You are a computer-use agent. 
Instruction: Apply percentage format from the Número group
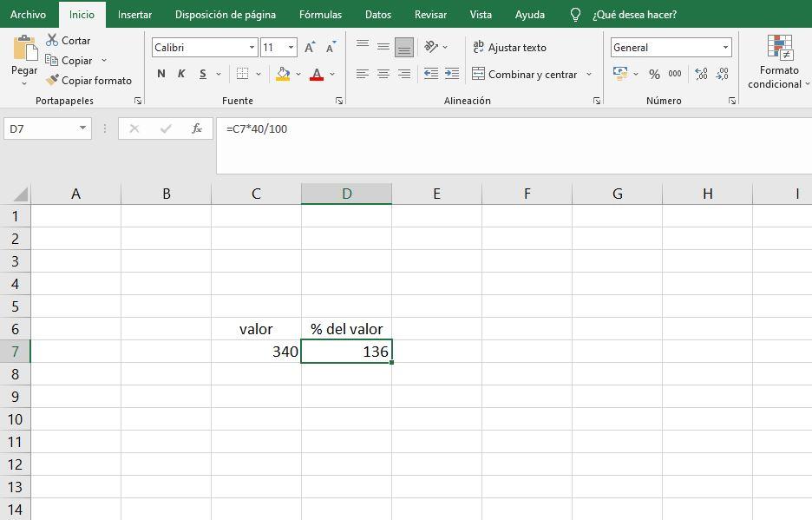tap(654, 75)
